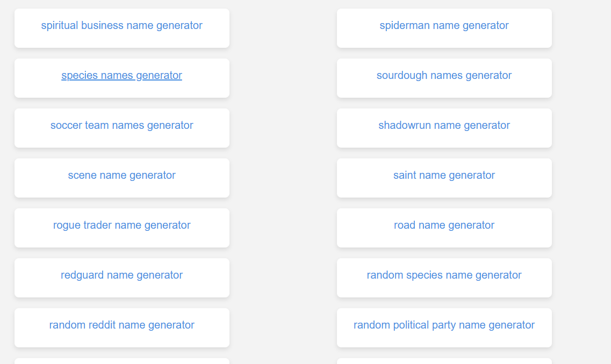Open the rogue trader name generator
The height and width of the screenshot is (364, 611).
(x=121, y=225)
